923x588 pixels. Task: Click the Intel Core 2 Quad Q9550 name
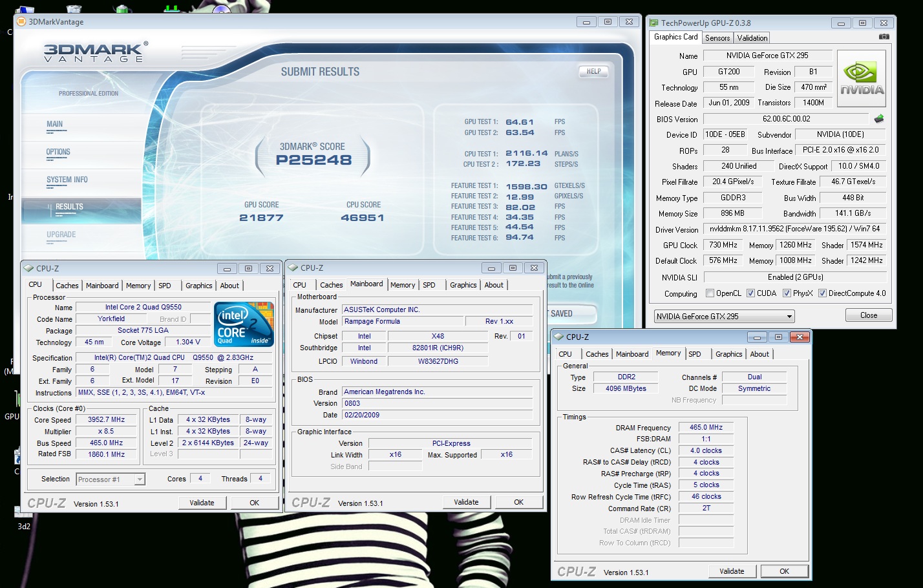tap(143, 307)
